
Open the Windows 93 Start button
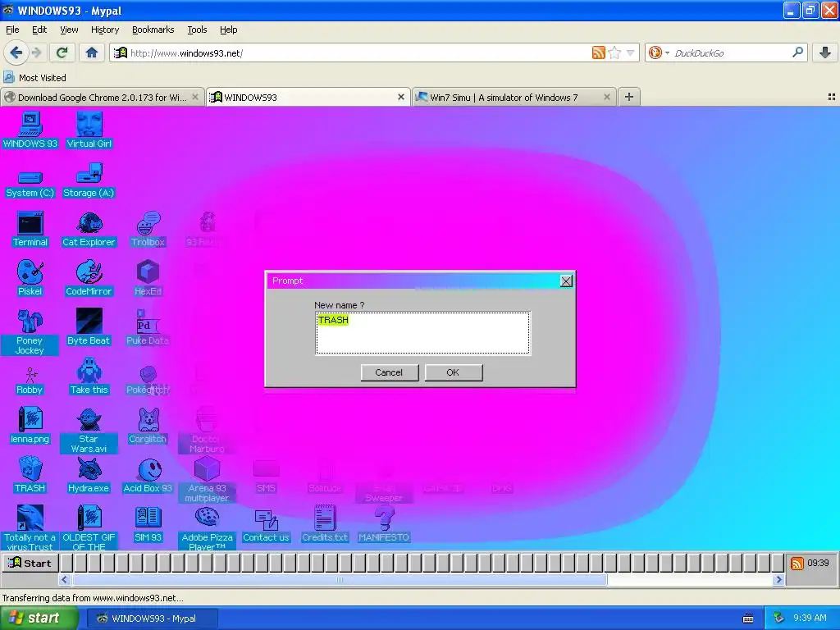coord(30,563)
